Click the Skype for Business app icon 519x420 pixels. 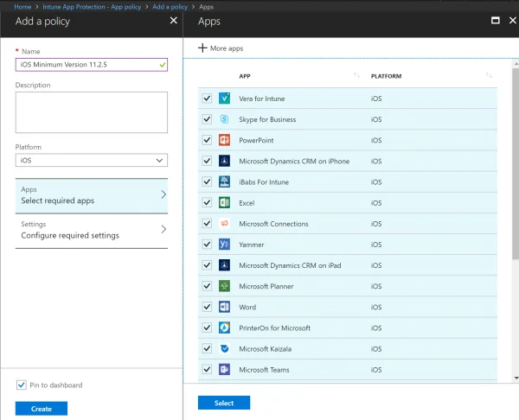click(x=224, y=119)
